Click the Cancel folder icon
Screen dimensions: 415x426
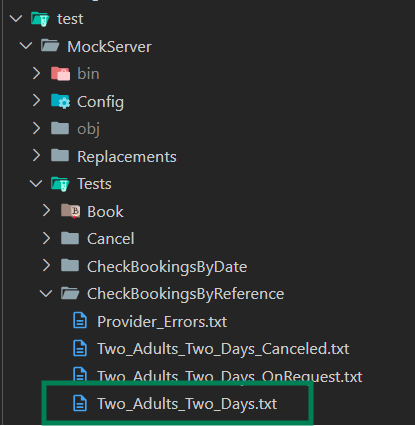(70, 238)
